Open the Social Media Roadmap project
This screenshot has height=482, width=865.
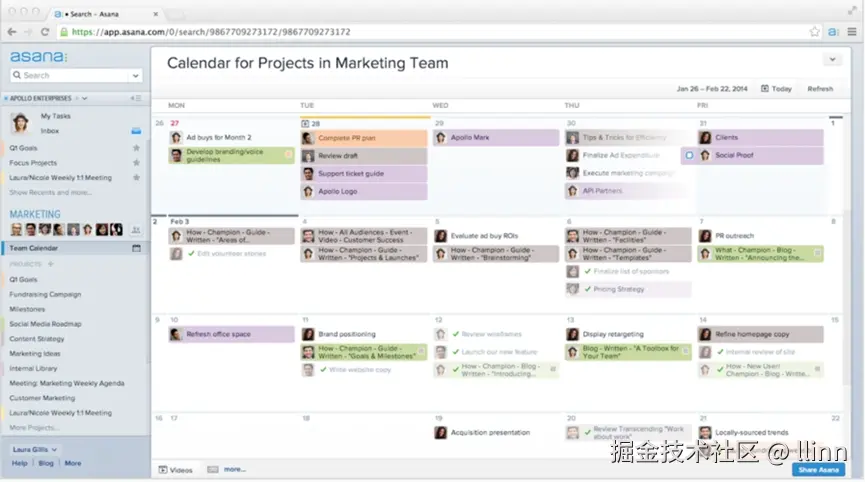45,324
